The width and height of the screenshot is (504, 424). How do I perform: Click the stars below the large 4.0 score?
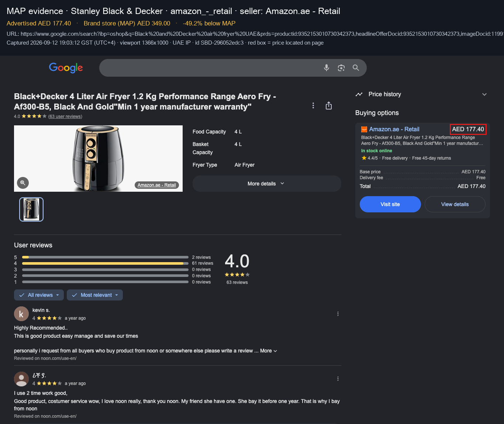pos(237,275)
